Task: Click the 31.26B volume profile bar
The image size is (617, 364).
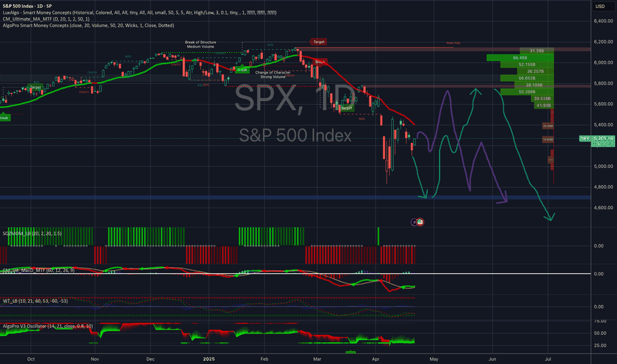Action: pyautogui.click(x=537, y=51)
